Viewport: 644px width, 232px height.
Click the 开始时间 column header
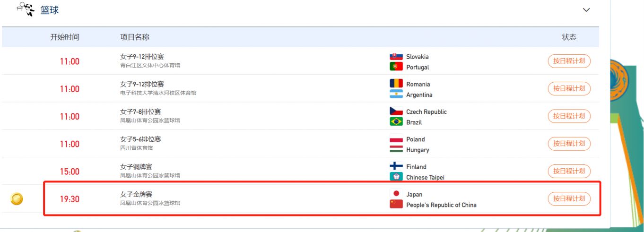click(x=65, y=37)
